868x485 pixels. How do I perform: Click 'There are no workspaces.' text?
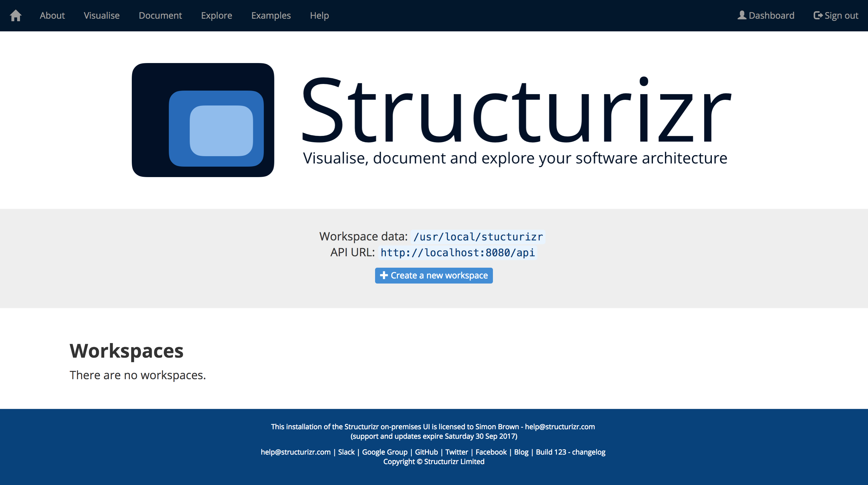[x=137, y=375]
